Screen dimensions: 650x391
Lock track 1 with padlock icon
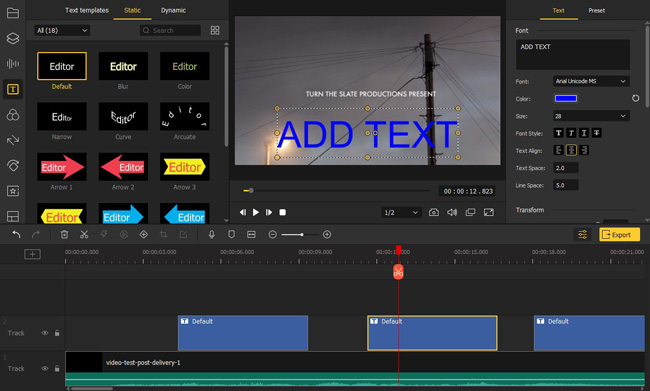tap(57, 369)
